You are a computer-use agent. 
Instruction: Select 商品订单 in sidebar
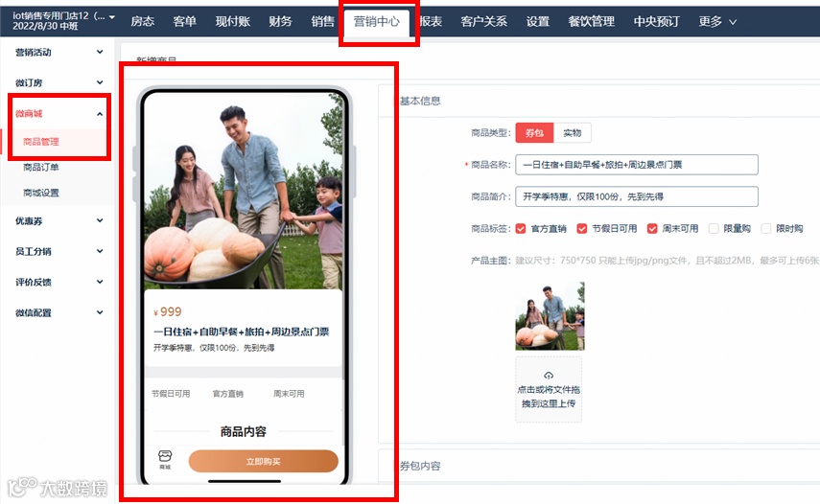[x=41, y=167]
